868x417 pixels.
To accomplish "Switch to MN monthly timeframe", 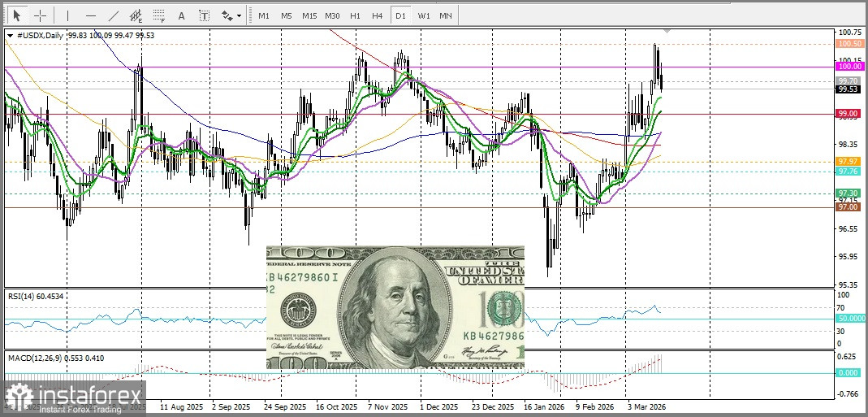I will click(446, 15).
